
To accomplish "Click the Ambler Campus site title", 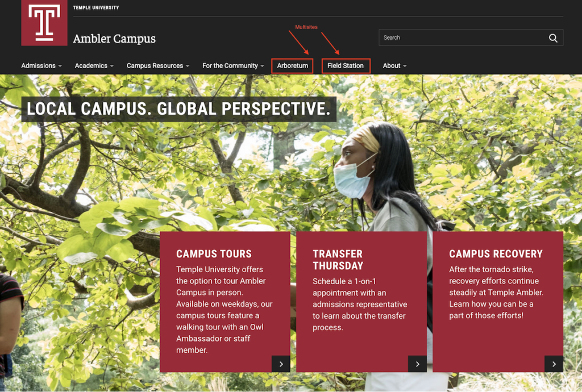I will 114,39.
